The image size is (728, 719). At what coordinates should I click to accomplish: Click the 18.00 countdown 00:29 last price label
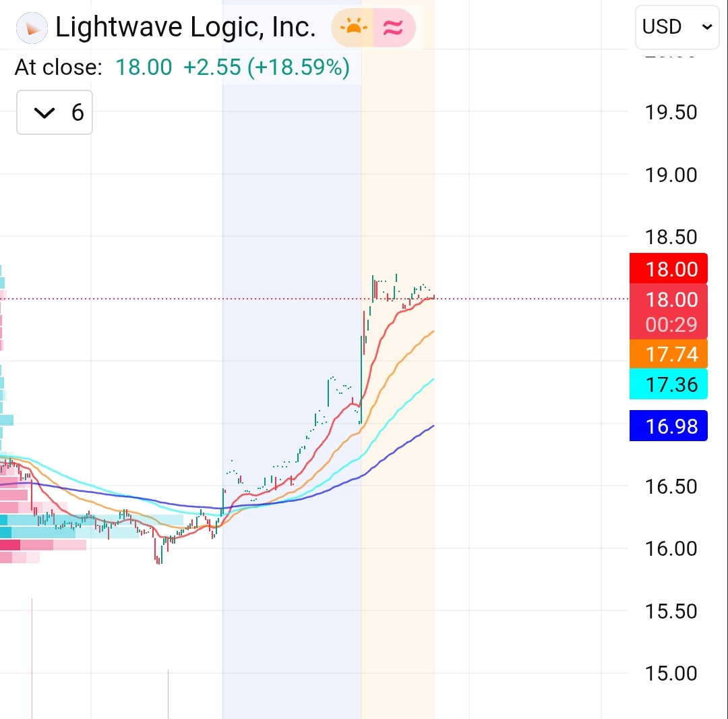tap(668, 311)
